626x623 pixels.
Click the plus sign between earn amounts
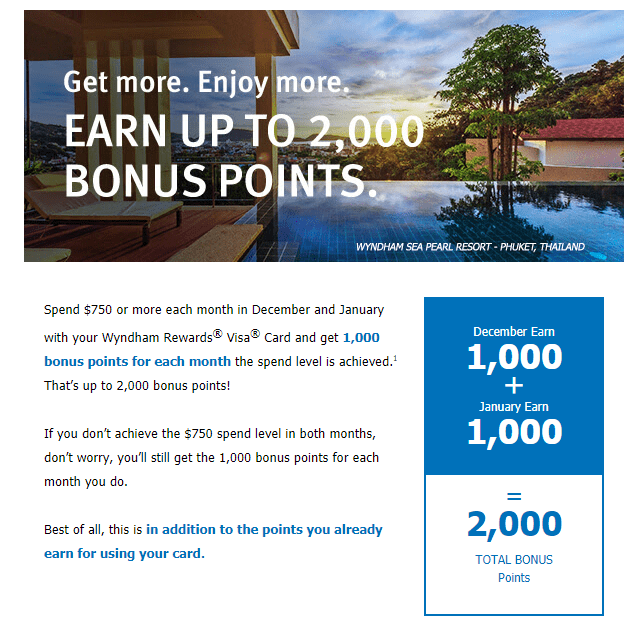tap(514, 386)
